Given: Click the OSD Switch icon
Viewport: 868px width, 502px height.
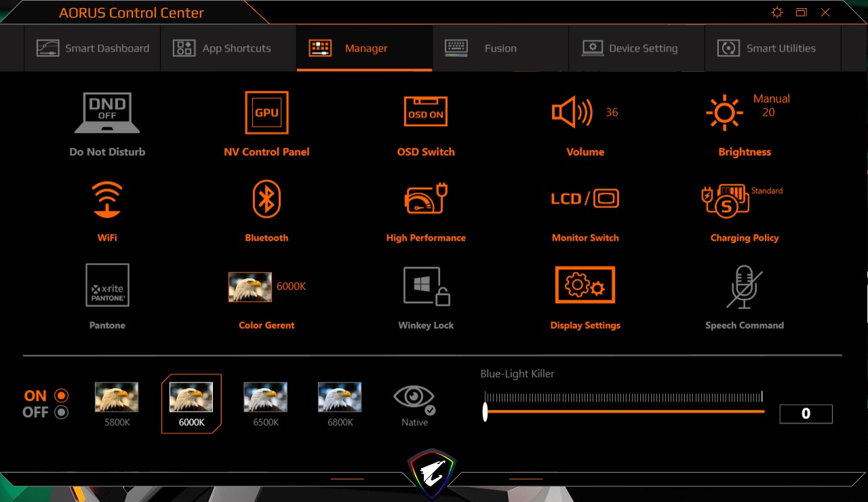Looking at the screenshot, I should (425, 113).
